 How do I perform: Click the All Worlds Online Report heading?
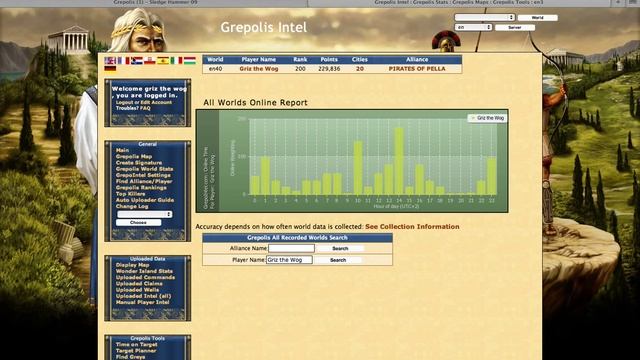[x=256, y=102]
